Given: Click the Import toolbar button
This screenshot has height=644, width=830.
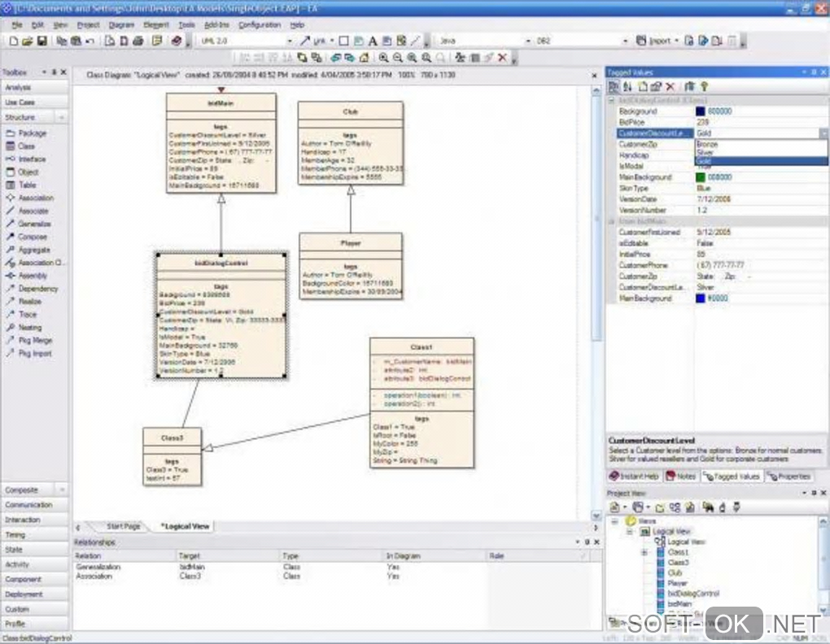Looking at the screenshot, I should [x=655, y=41].
